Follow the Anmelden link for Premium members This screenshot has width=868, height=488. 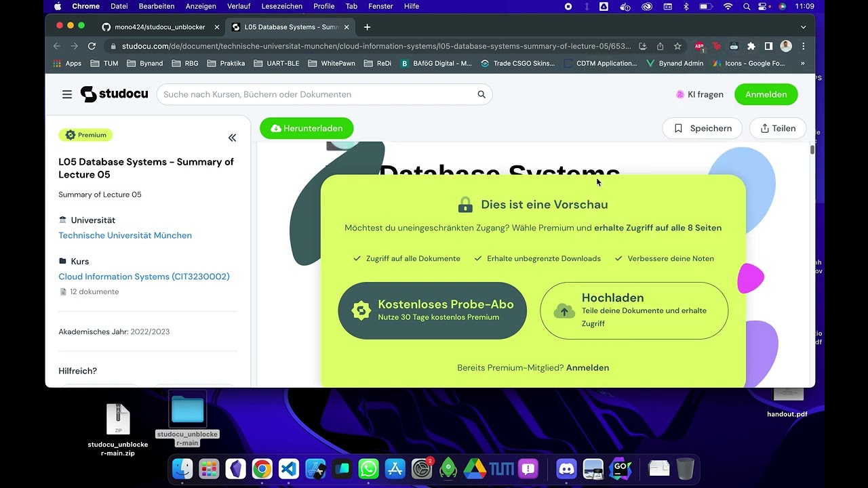587,367
